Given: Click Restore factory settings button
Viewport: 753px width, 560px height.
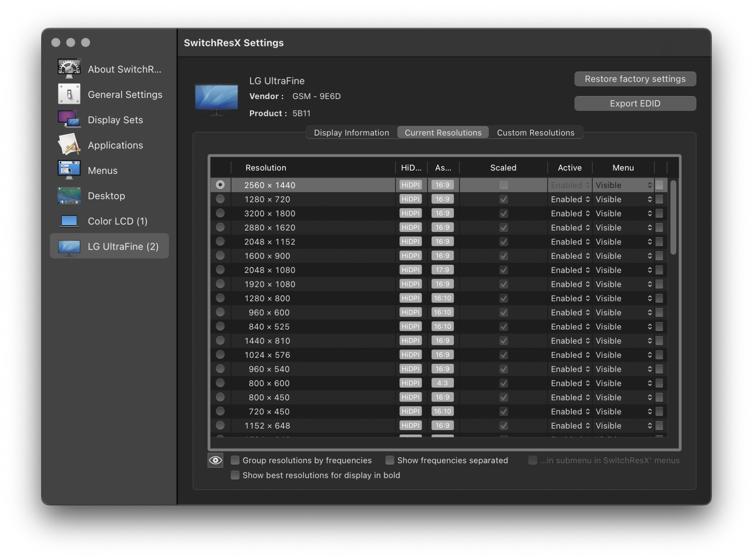Looking at the screenshot, I should [635, 79].
